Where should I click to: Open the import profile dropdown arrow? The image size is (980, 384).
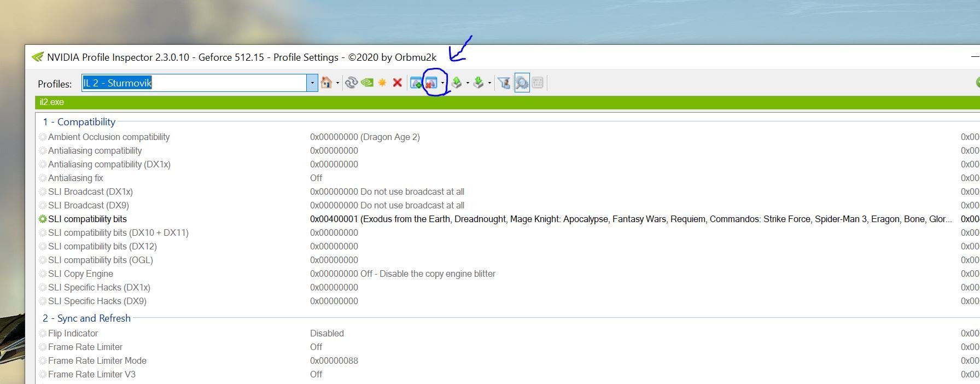(489, 83)
